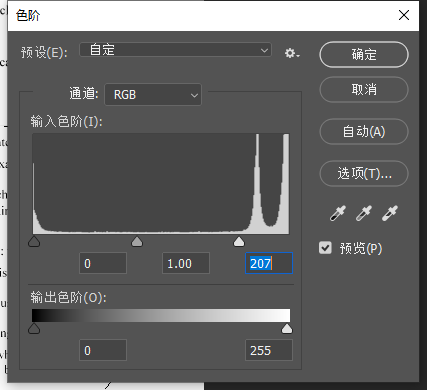Click the 确定 button
The image size is (427, 390).
pyautogui.click(x=364, y=54)
